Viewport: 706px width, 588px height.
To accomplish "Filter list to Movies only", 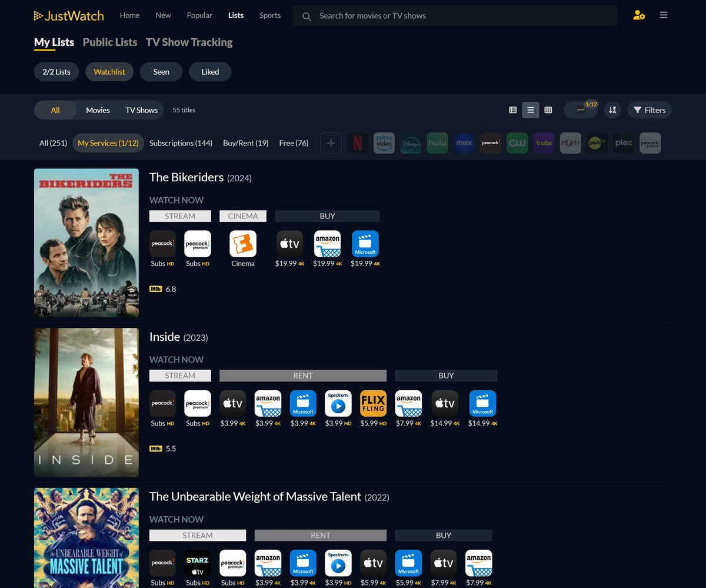I will 98,110.
